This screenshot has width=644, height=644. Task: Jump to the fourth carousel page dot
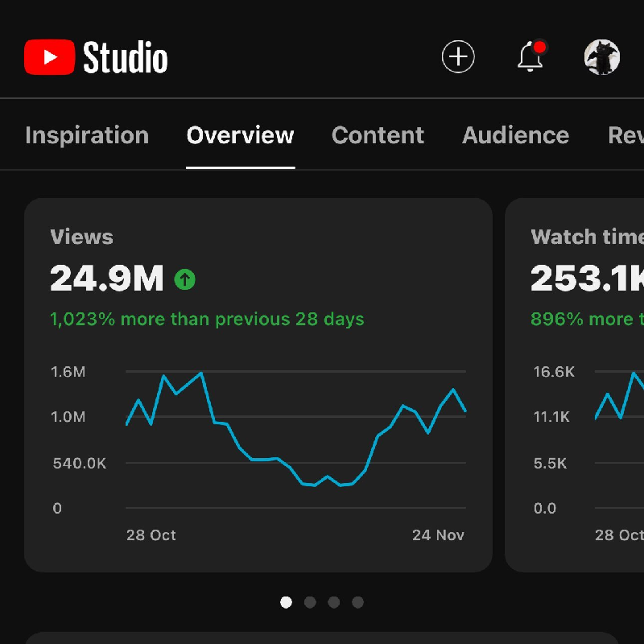coord(357,602)
